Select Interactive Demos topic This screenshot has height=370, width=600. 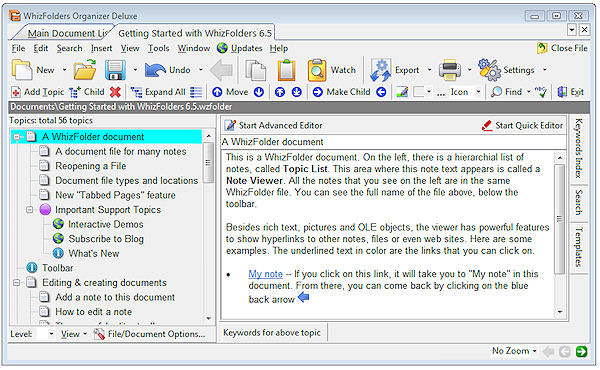[106, 224]
